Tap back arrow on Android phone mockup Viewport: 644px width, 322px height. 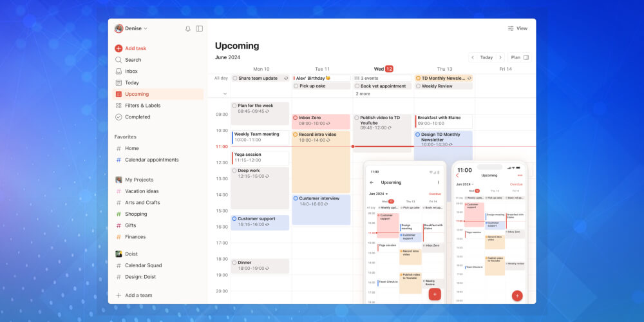[x=372, y=183]
